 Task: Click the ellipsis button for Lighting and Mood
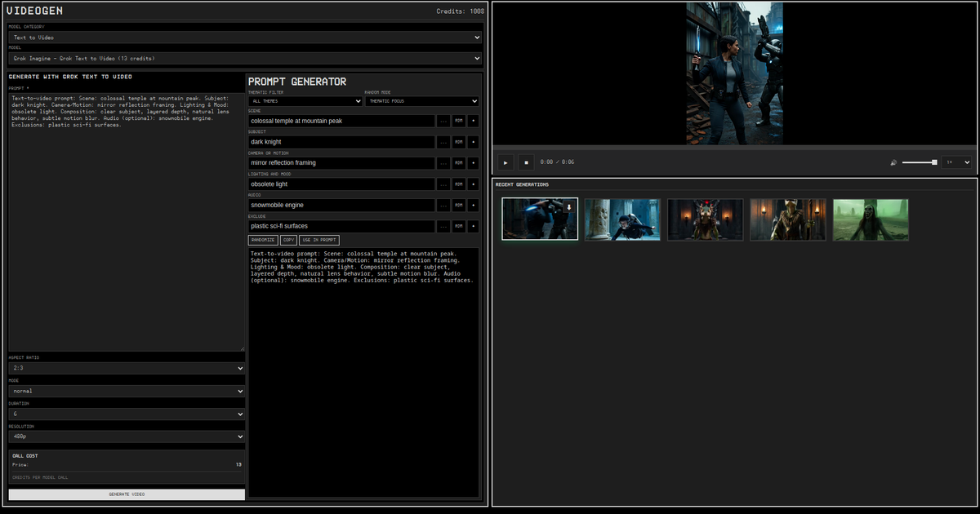tap(443, 184)
